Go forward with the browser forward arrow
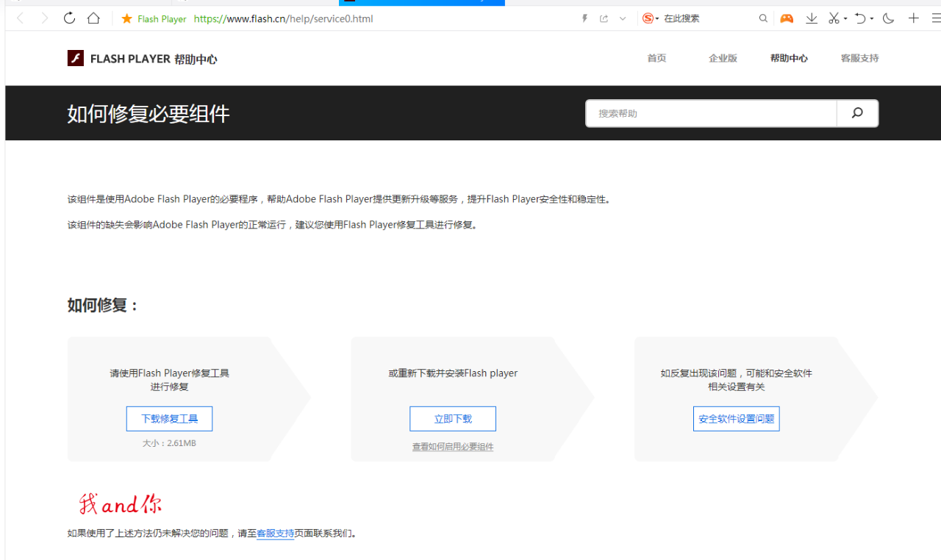 (x=45, y=18)
